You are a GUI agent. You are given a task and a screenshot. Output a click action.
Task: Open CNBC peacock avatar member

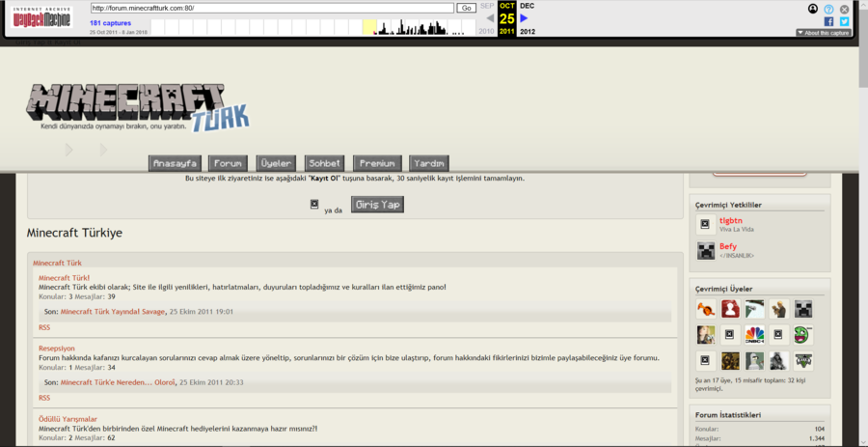pos(754,335)
